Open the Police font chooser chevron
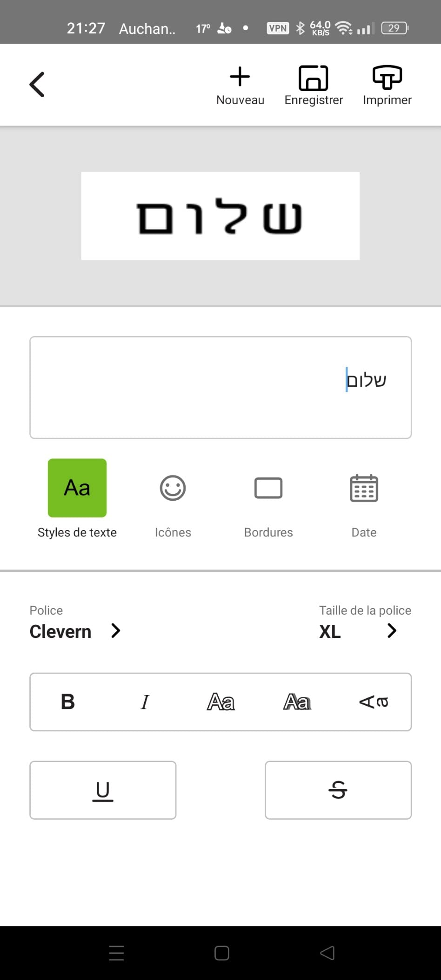 [116, 631]
